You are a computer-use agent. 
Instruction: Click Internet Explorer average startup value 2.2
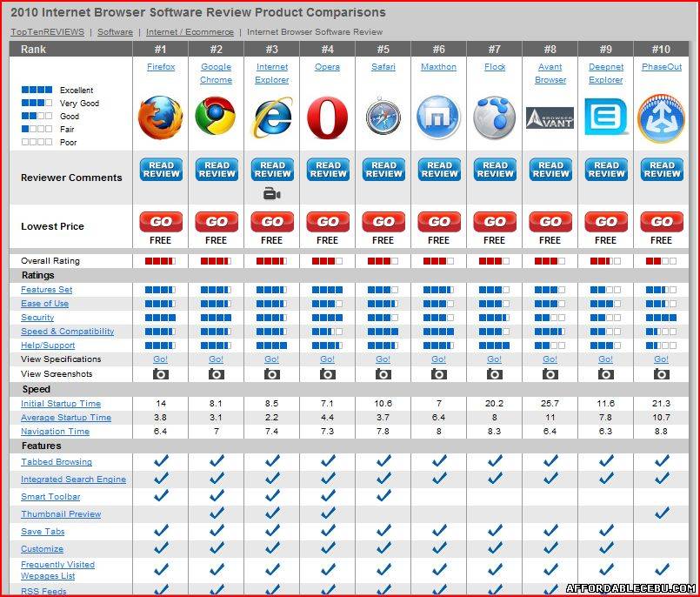[x=272, y=418]
